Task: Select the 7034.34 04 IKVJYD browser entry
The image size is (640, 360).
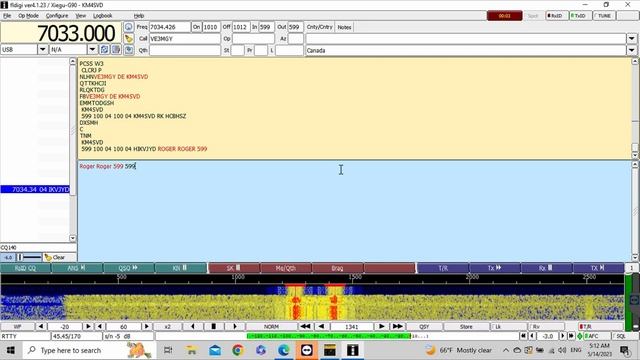Action: [x=35, y=189]
